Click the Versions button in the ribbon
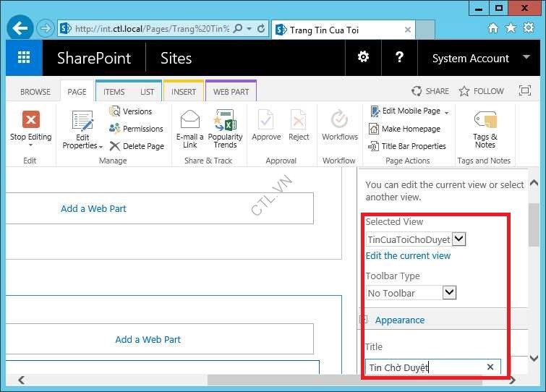Image resolution: width=546 pixels, height=392 pixels. pyautogui.click(x=131, y=111)
